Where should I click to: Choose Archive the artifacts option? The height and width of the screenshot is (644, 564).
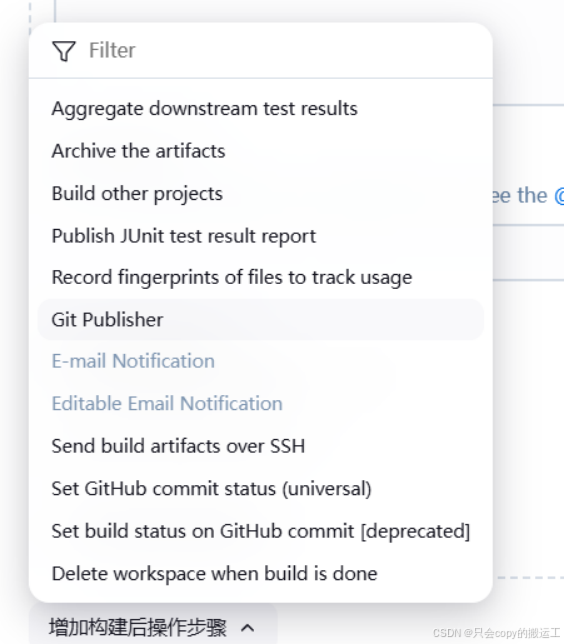coord(260,151)
